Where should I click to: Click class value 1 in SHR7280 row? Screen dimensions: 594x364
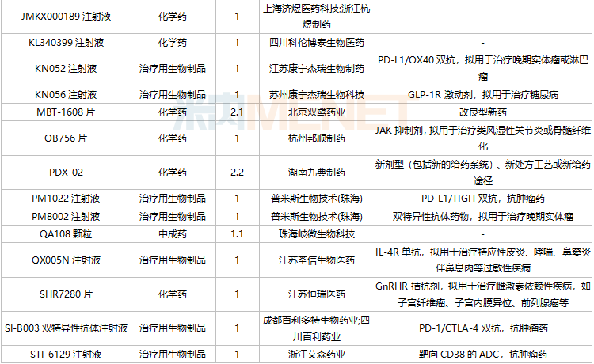(237, 294)
